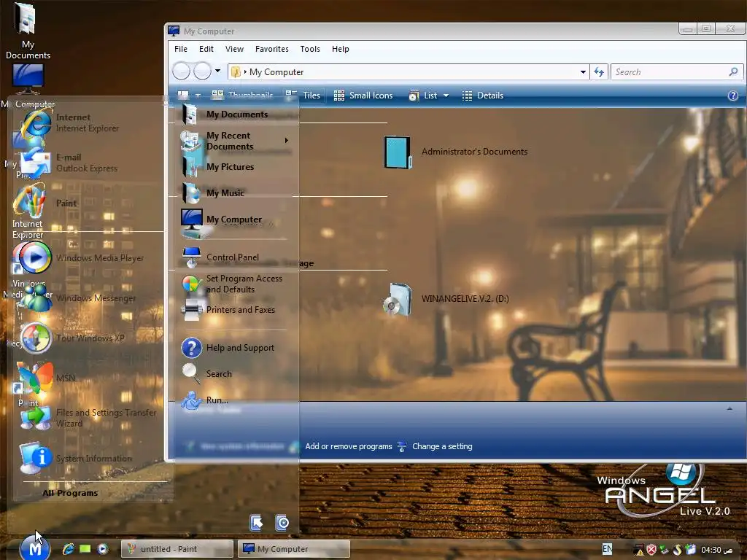Open the Tools menu in My Computer
Viewport: 747px width, 560px height.
point(310,49)
